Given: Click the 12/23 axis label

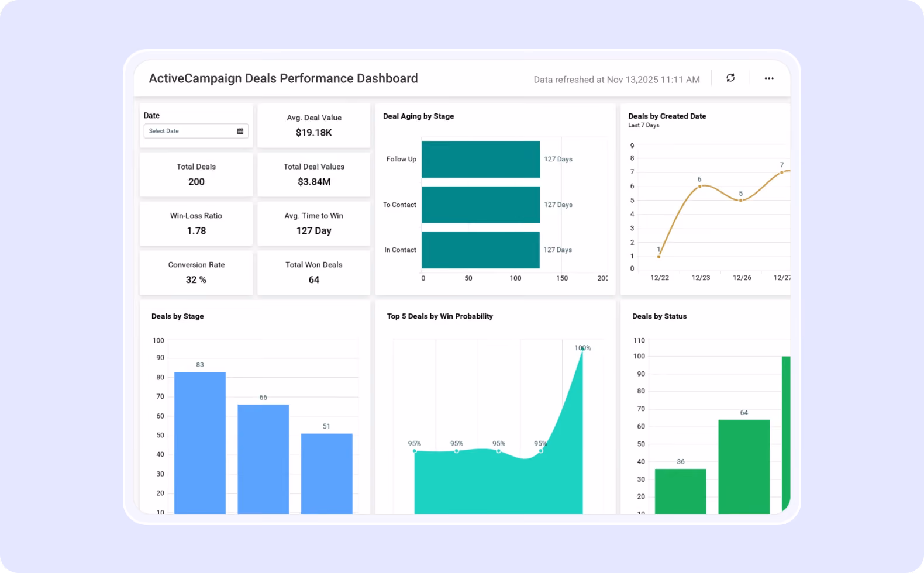Looking at the screenshot, I should coord(701,278).
